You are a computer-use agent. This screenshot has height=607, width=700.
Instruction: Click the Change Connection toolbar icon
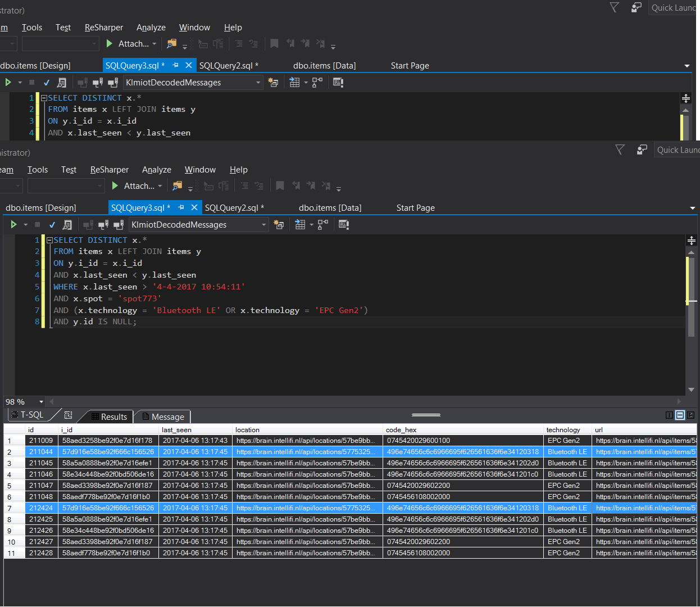(x=118, y=224)
